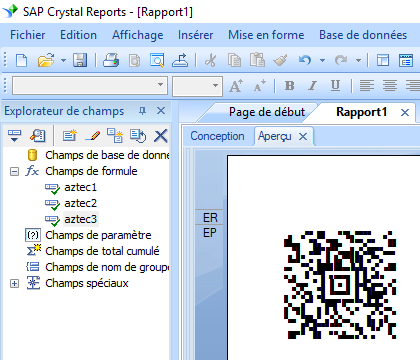The image size is (420, 360).
Task: Select the Champs spéciaux tree item
Action: coord(87,283)
